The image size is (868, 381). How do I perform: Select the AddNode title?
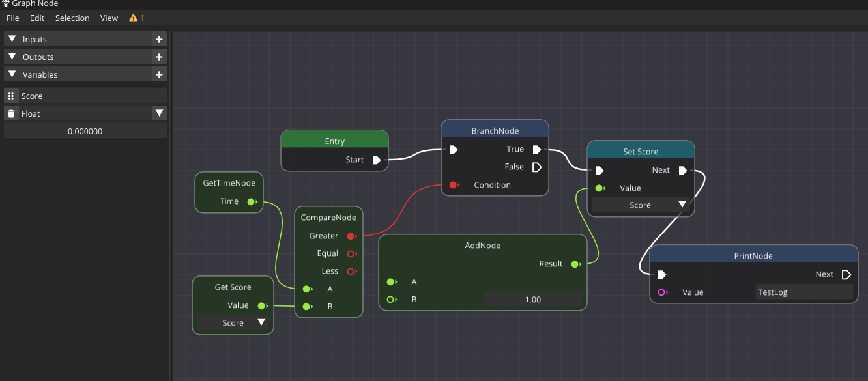click(483, 246)
